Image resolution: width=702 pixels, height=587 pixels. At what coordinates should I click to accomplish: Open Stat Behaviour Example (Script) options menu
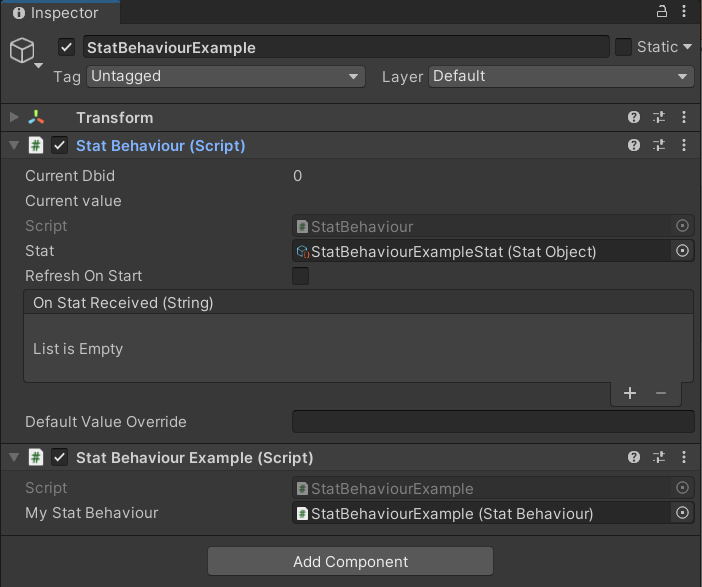pyautogui.click(x=684, y=457)
